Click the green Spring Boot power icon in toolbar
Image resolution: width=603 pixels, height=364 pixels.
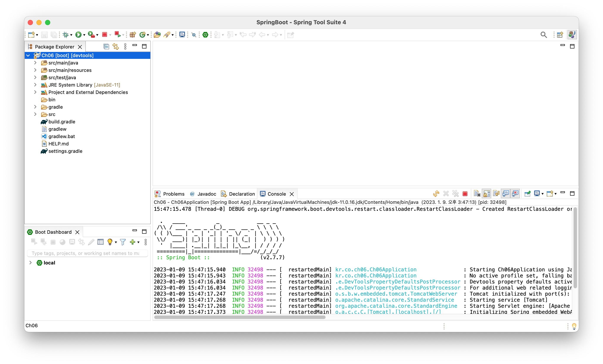(205, 35)
